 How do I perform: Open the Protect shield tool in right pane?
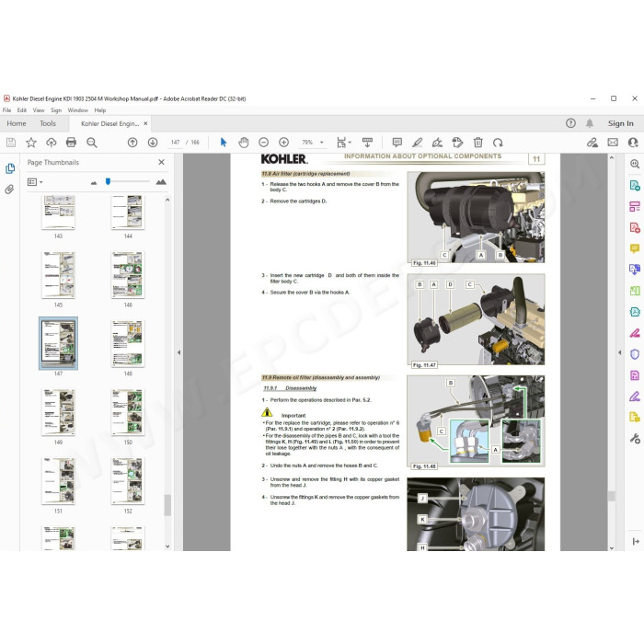pyautogui.click(x=635, y=354)
